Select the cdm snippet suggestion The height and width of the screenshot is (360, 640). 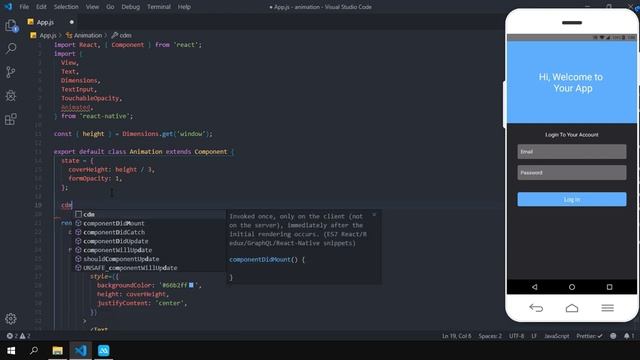pyautogui.click(x=149, y=214)
